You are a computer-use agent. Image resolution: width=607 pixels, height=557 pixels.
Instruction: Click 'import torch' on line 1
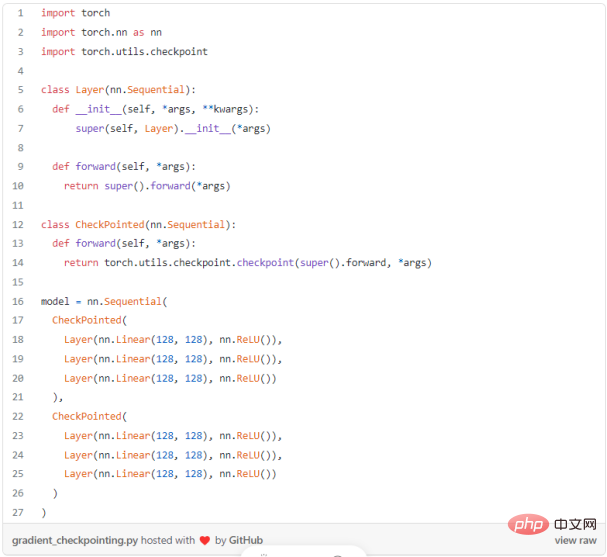tap(75, 13)
